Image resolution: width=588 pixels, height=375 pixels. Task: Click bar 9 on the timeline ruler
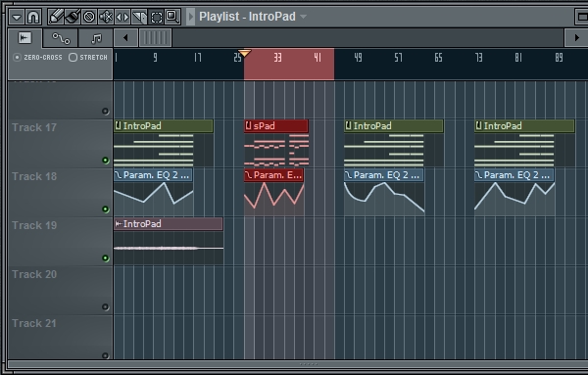coord(155,58)
